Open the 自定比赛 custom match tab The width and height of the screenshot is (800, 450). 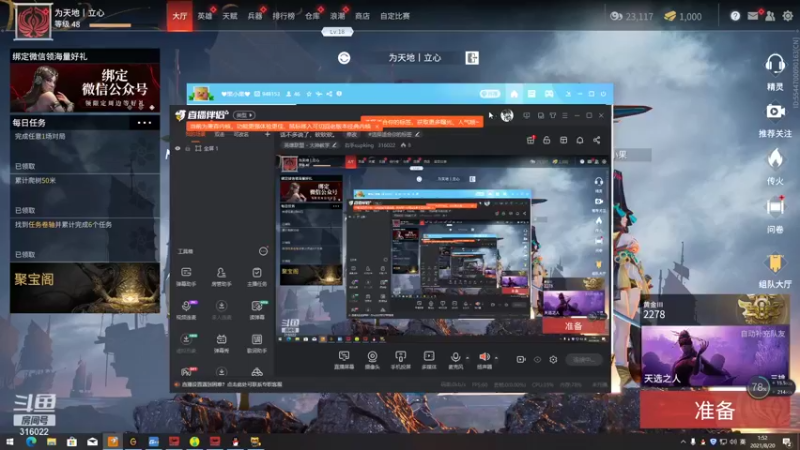pyautogui.click(x=395, y=16)
